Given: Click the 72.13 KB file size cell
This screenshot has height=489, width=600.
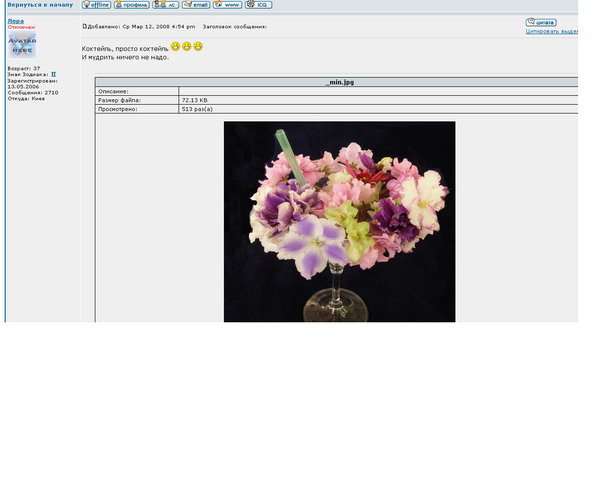Looking at the screenshot, I should tap(194, 101).
